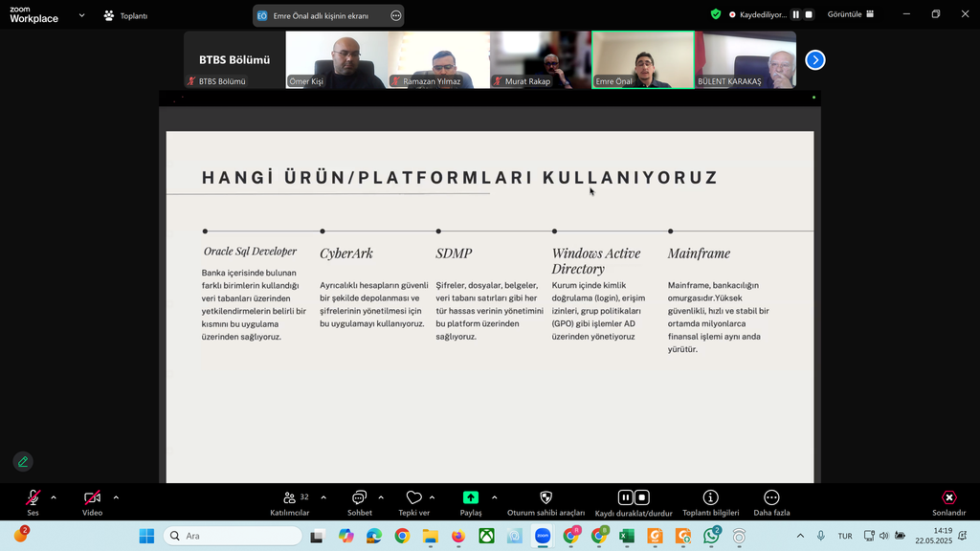This screenshot has height=551, width=980.
Task: Turn on the camera with Video button
Action: click(92, 502)
